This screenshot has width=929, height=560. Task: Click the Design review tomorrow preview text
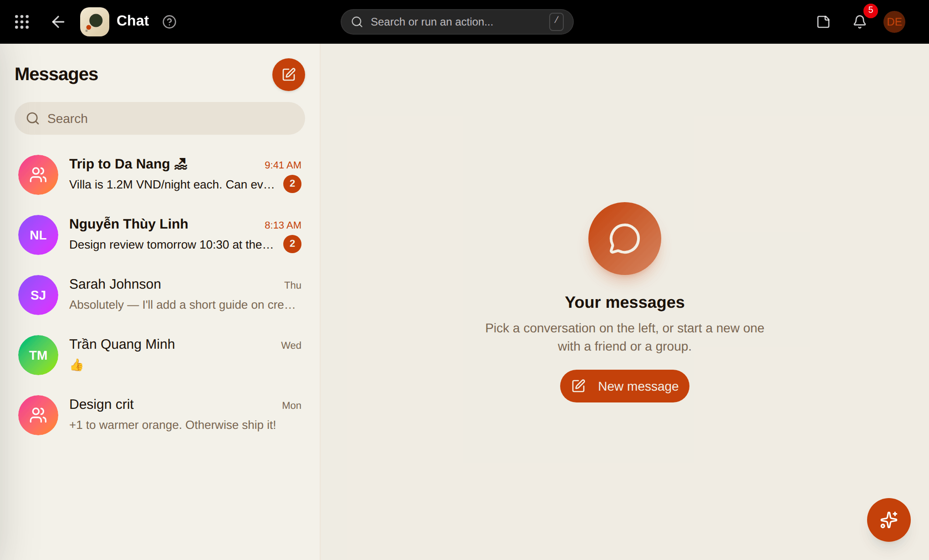click(x=172, y=244)
